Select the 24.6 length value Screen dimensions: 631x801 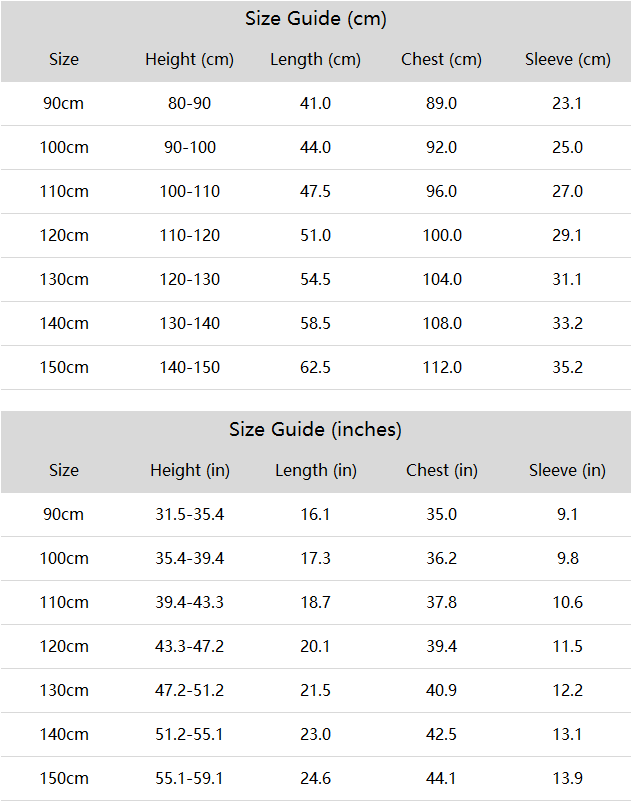pyautogui.click(x=315, y=779)
